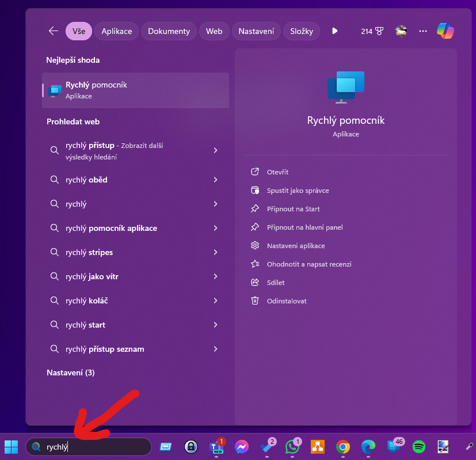
Task: Open the rewards trophy with 214 points
Action: click(372, 31)
